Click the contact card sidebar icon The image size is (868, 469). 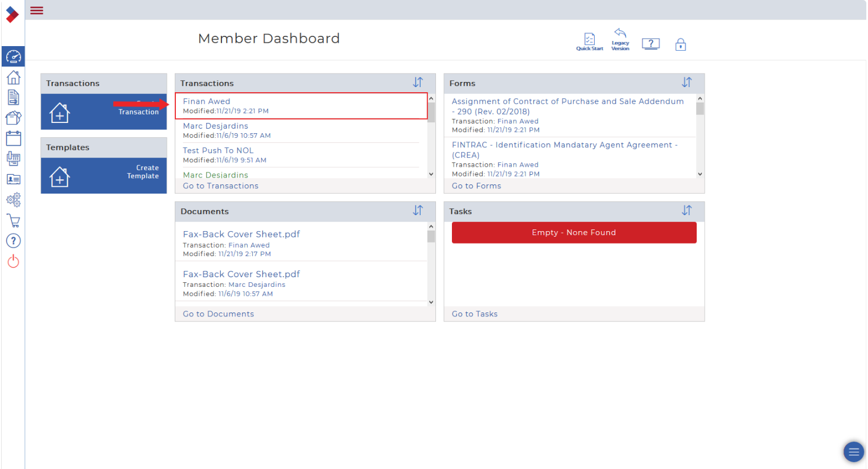click(13, 179)
